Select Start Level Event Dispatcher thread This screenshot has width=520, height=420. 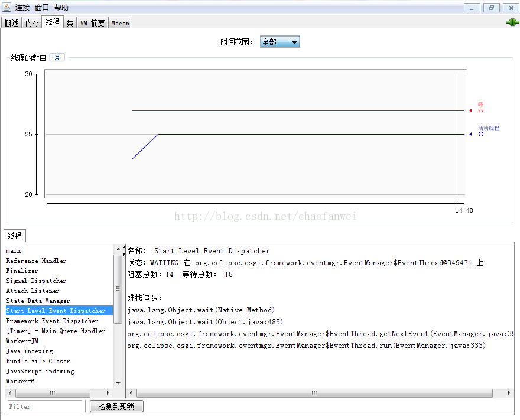coord(59,311)
